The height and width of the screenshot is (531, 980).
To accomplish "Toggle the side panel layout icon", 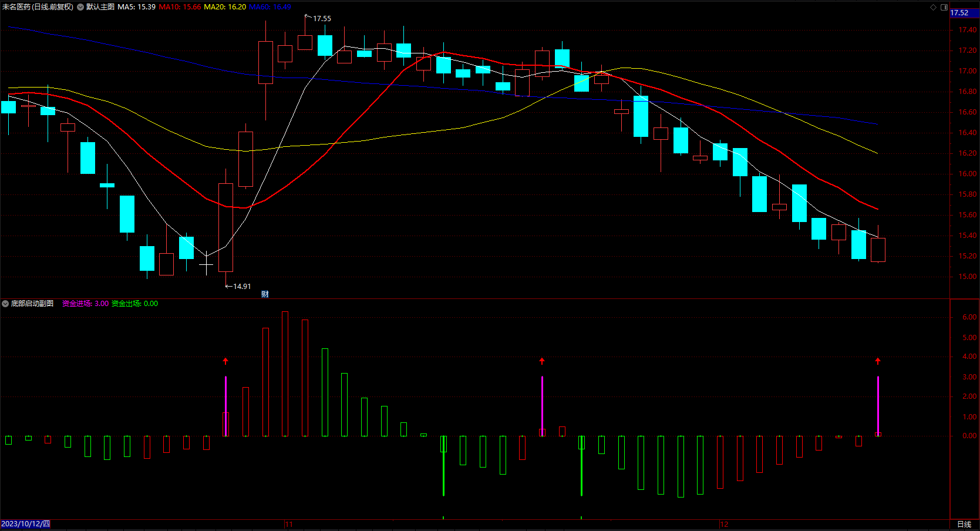I will click(944, 7).
